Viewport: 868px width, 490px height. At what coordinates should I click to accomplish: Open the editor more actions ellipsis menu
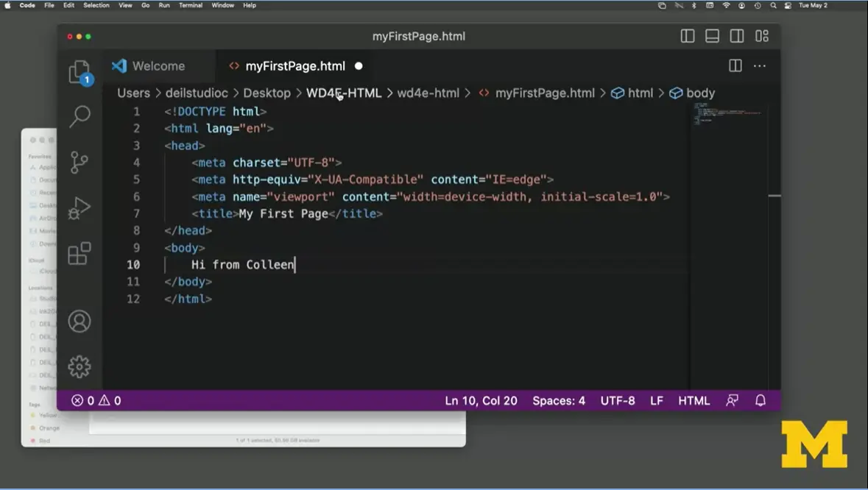click(x=760, y=65)
